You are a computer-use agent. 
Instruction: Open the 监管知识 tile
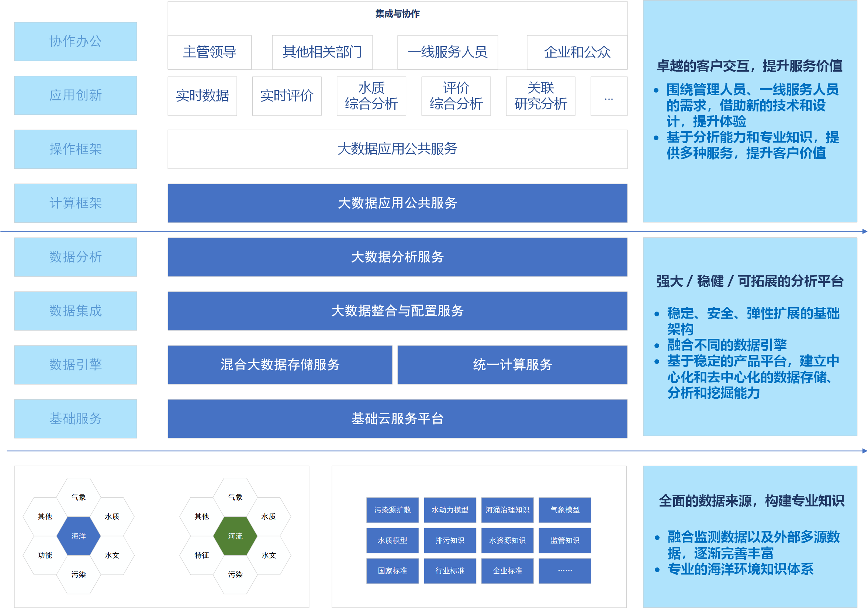tap(564, 540)
